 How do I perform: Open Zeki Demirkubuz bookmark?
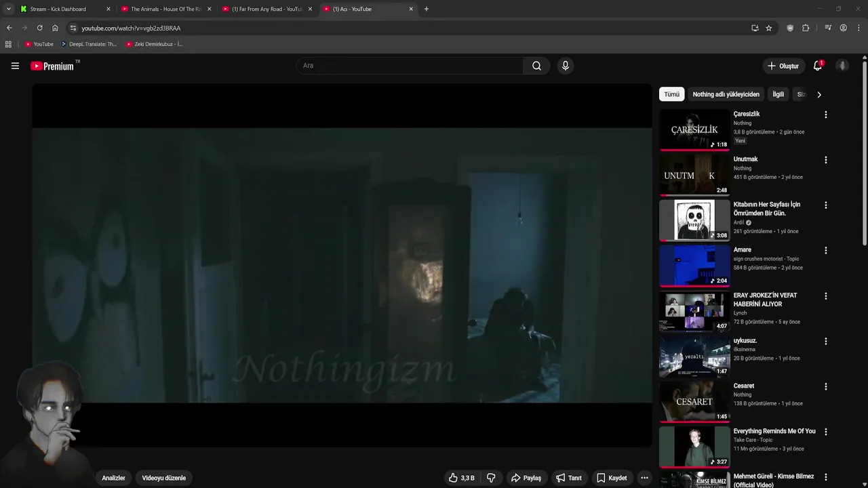(154, 44)
